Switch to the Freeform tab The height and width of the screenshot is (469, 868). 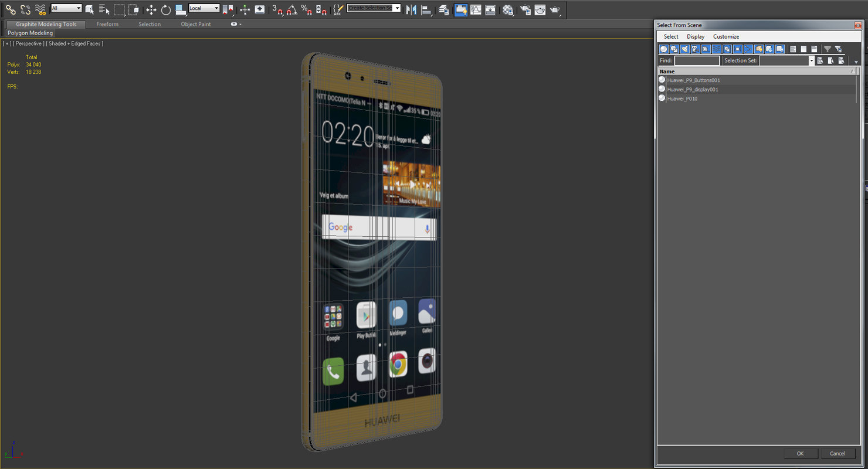tap(107, 24)
